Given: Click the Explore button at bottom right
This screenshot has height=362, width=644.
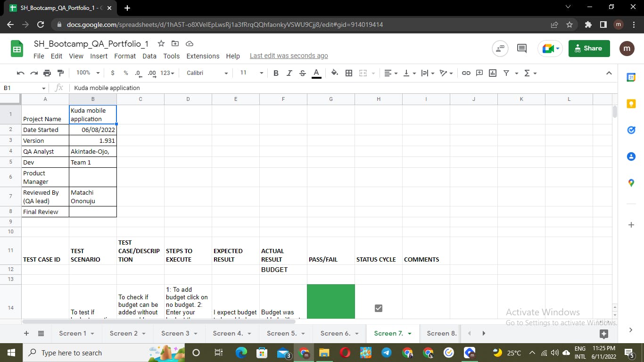Looking at the screenshot, I should click(x=604, y=334).
